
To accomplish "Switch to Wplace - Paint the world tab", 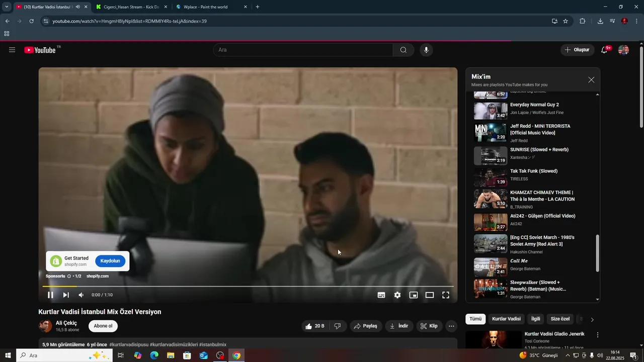I will 211,7.
